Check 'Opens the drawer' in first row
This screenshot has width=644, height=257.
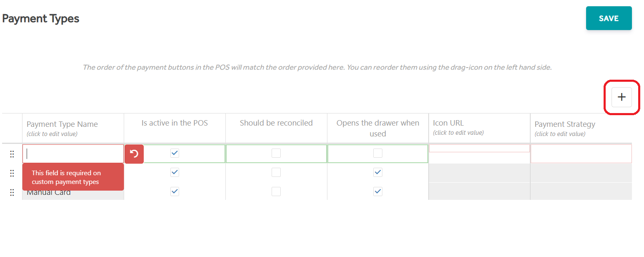coord(378,153)
